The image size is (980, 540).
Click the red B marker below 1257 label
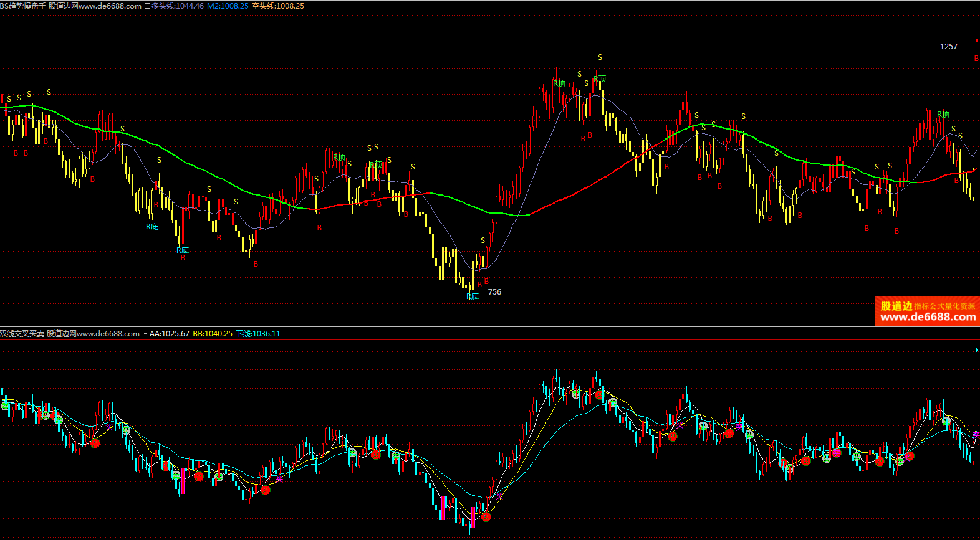coord(976,59)
